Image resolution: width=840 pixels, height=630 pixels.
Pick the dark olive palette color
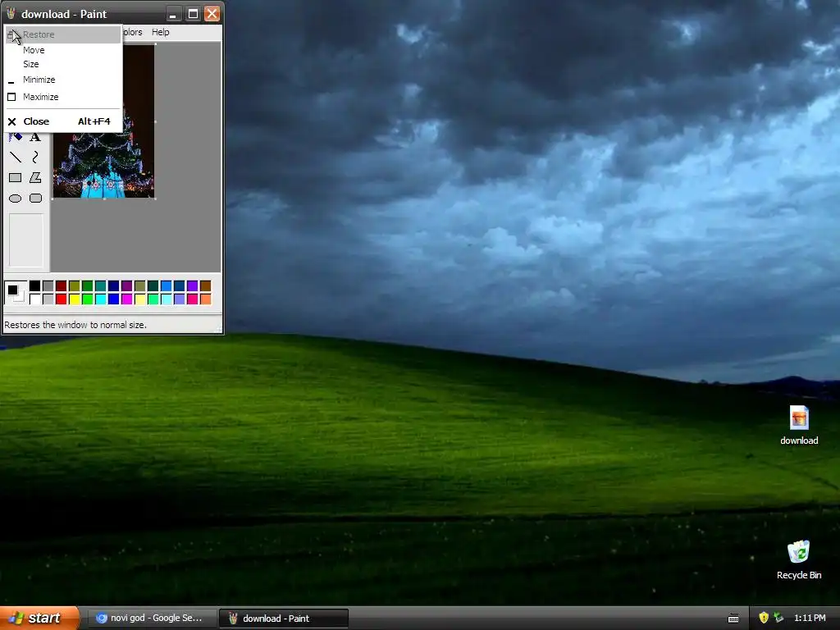pos(75,286)
